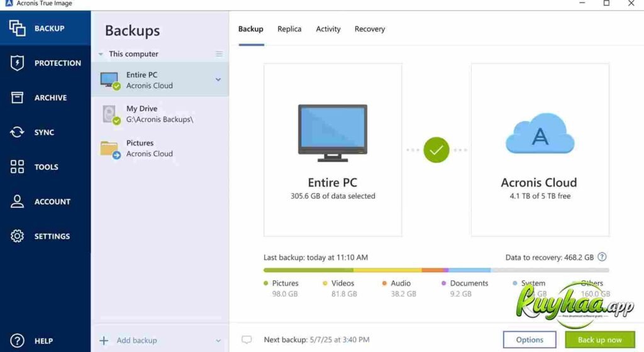
Task: Click the "305.6 GB of data selected" text
Action: click(333, 196)
